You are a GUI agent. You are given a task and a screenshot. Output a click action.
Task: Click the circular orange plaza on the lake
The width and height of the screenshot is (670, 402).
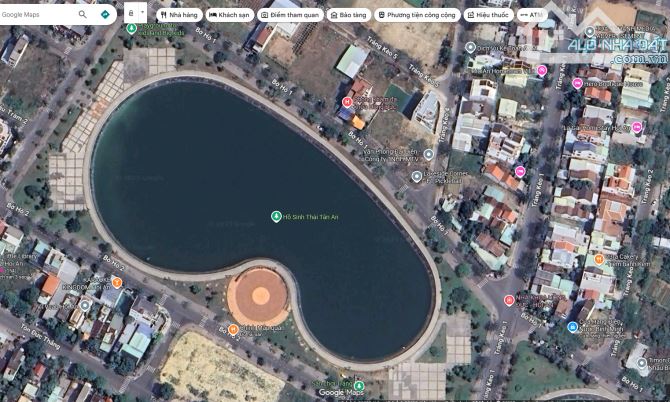point(259,295)
